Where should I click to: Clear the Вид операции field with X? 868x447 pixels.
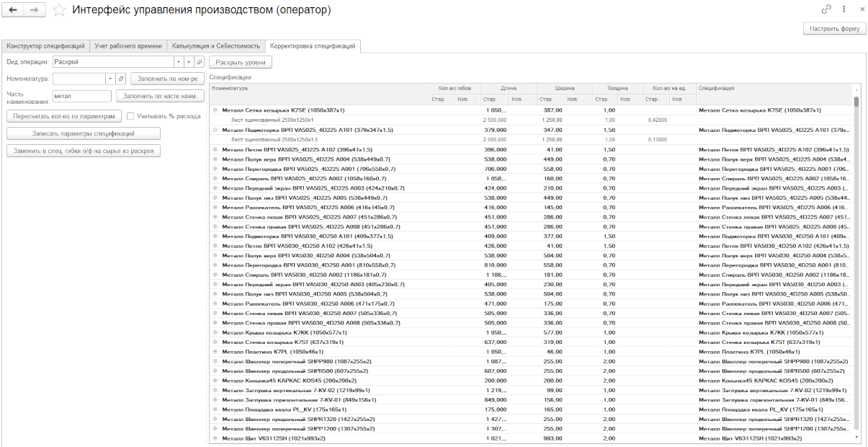click(188, 62)
